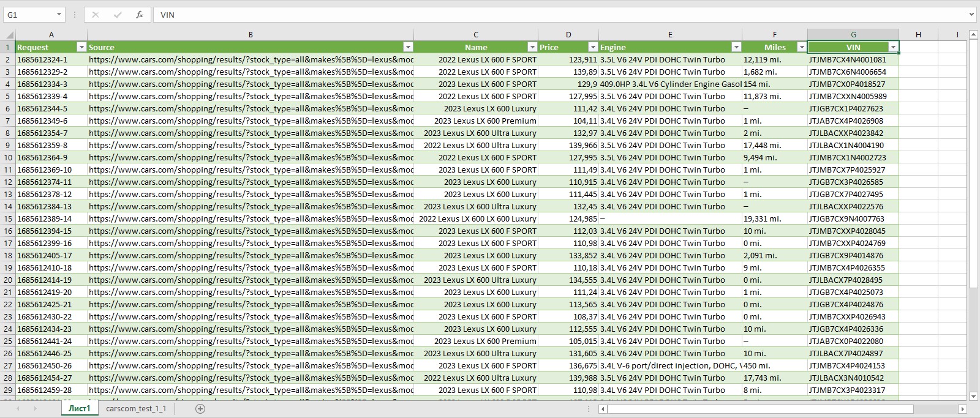This screenshot has height=418, width=980.
Task: Open the VIN column filter dropdown
Action: point(893,47)
